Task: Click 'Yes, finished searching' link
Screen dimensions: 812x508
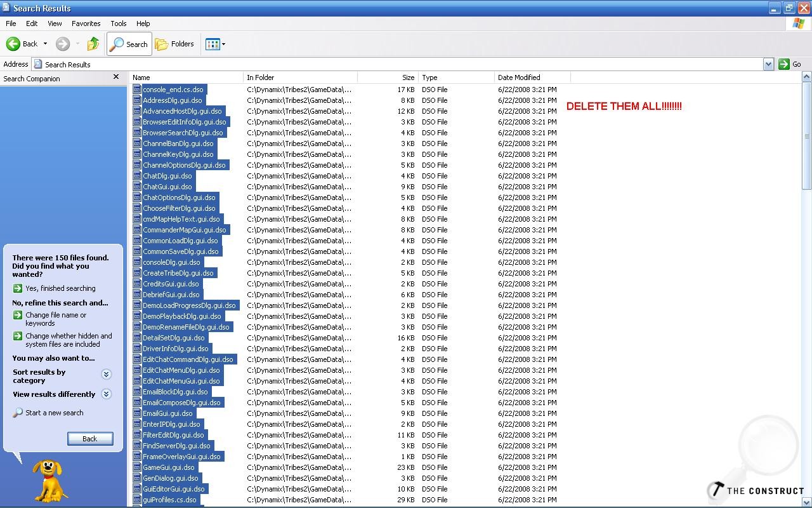Action: [60, 288]
